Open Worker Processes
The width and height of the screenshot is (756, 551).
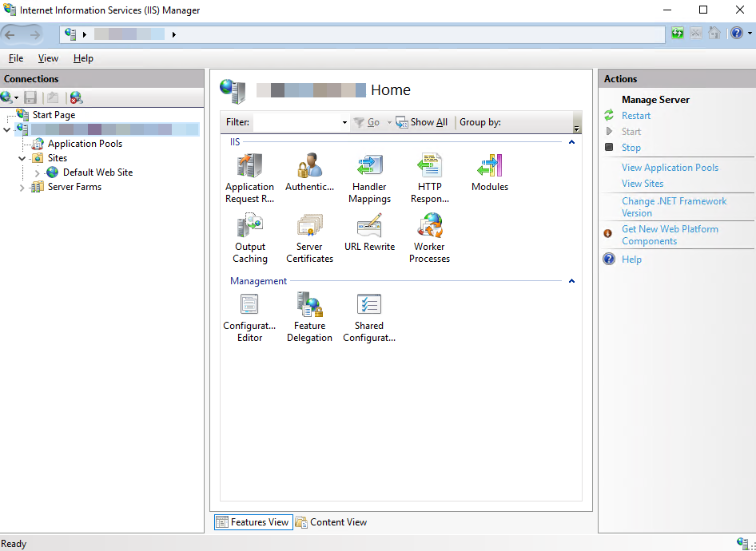pyautogui.click(x=429, y=237)
